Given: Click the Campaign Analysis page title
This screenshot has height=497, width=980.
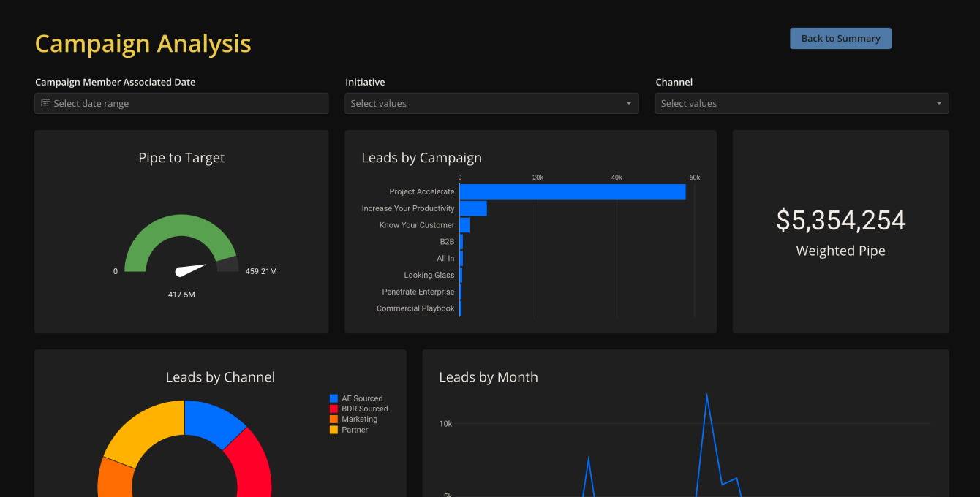Looking at the screenshot, I should click(x=143, y=44).
